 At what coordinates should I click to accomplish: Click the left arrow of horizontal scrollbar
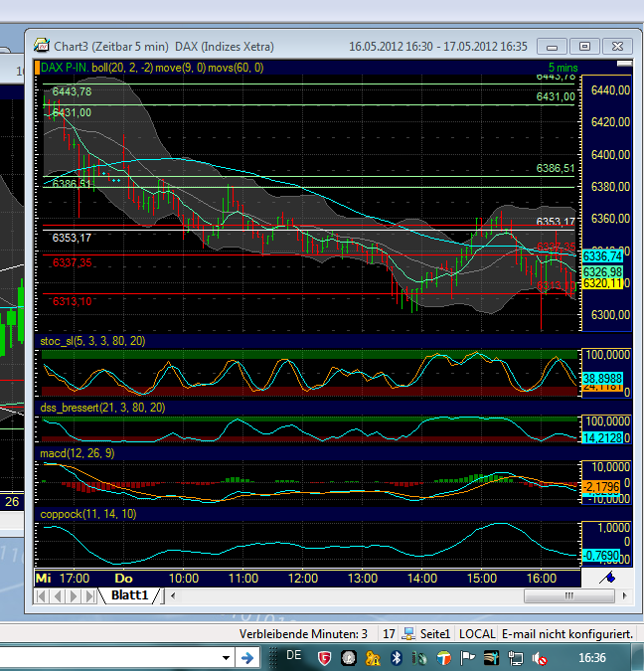[x=173, y=595]
